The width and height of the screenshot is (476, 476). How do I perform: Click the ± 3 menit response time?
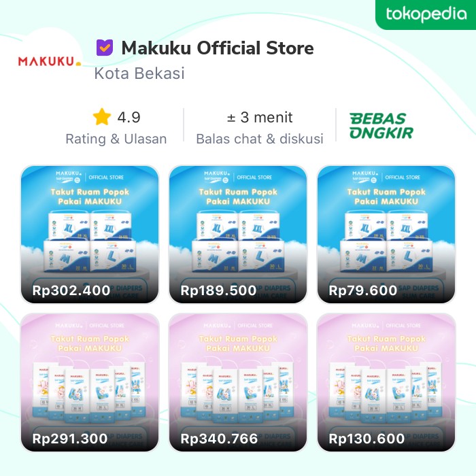pyautogui.click(x=260, y=117)
